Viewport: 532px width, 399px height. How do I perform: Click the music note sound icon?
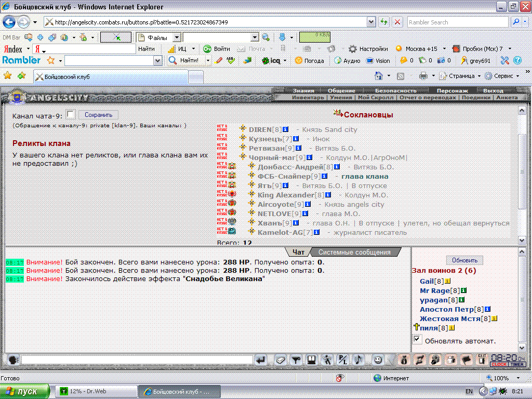(358, 360)
